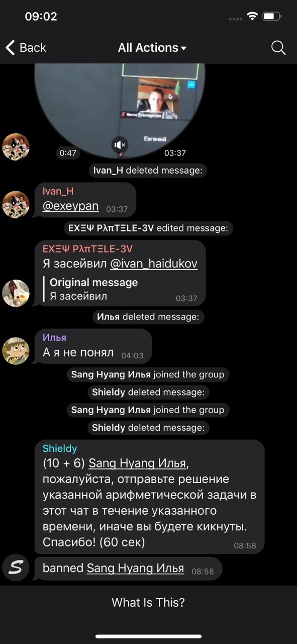The image size is (297, 644).
Task: Open Ivan_H avatar beside the @exeypan message
Action: (16, 204)
